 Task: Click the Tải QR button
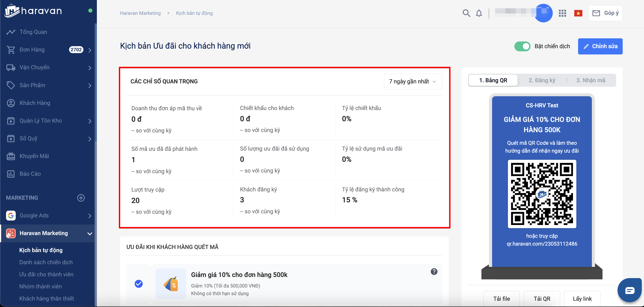click(x=542, y=299)
